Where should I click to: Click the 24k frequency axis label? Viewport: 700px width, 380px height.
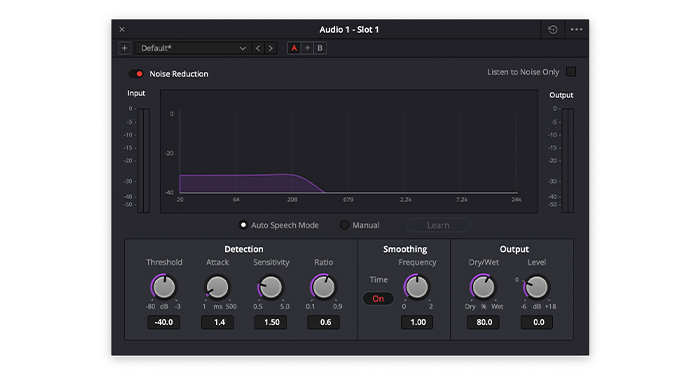click(516, 200)
